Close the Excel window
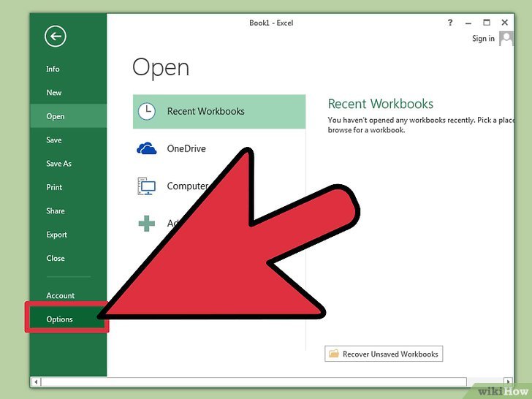This screenshot has width=532, height=399. click(504, 23)
